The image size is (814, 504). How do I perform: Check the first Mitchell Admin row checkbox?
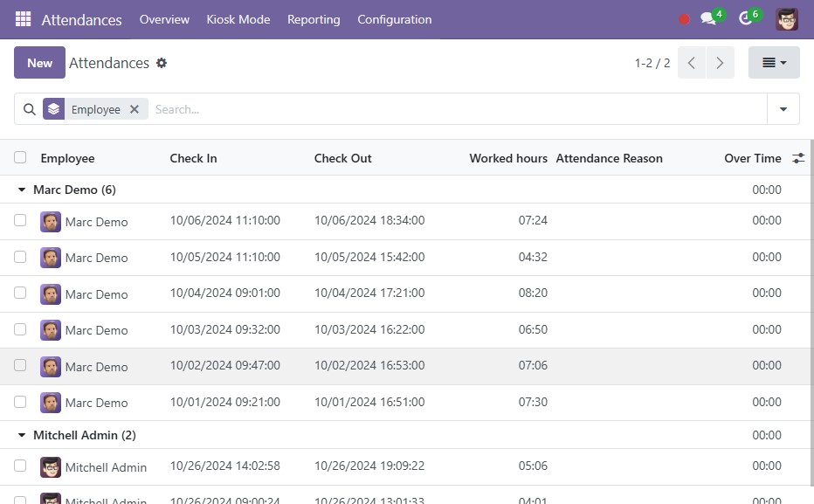(x=20, y=466)
